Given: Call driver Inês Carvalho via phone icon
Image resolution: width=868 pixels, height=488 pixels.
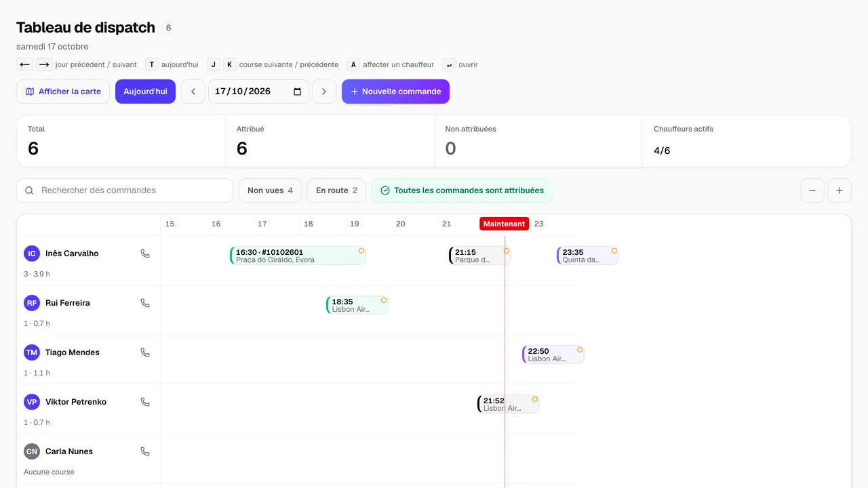Looking at the screenshot, I should [x=144, y=253].
